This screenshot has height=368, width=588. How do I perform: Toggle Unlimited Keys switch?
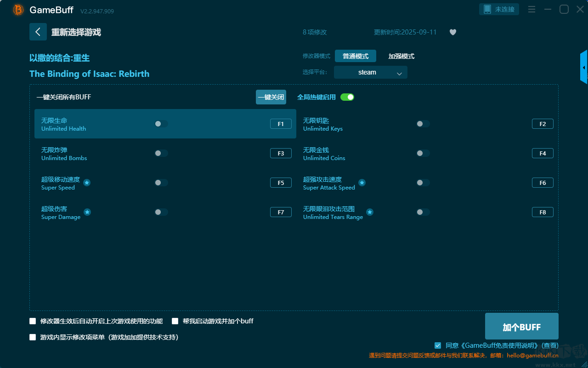423,124
